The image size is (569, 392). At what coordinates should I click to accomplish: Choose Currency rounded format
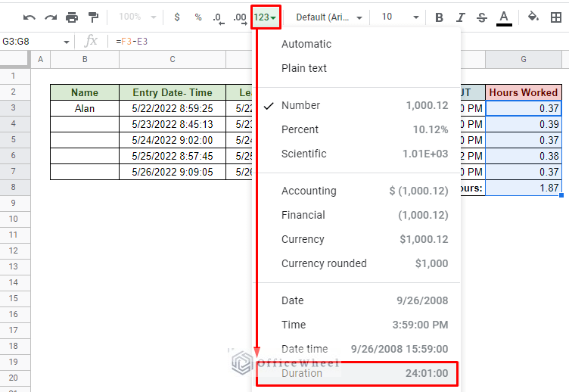click(356, 263)
